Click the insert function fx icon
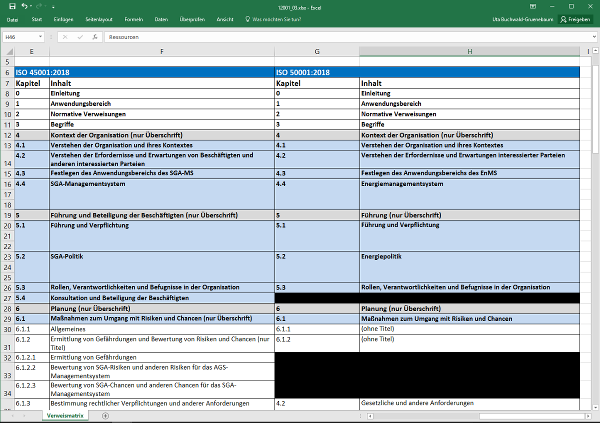This screenshot has height=423, width=600. tap(96, 37)
